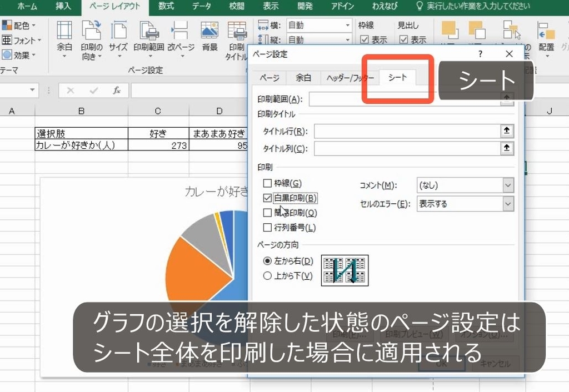Open the 縦 height scaling dropdown
The height and width of the screenshot is (392, 569).
(x=348, y=39)
